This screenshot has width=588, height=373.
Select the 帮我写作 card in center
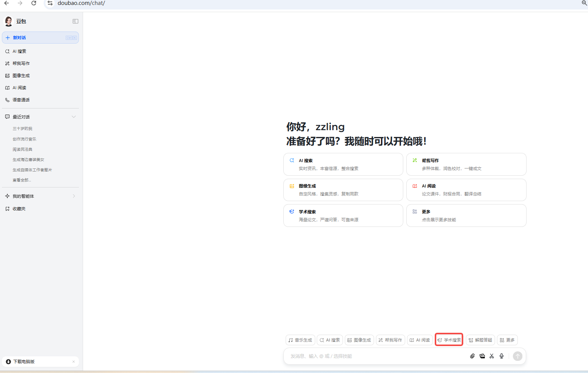click(466, 164)
